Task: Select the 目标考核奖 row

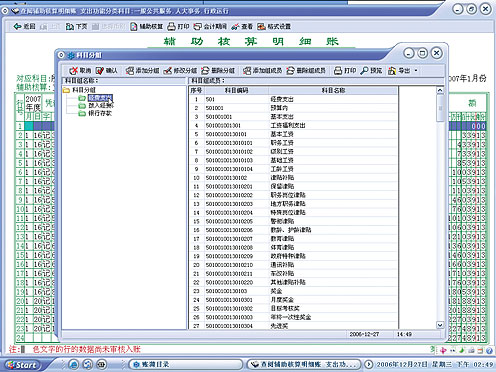Action: pyautogui.click(x=293, y=308)
